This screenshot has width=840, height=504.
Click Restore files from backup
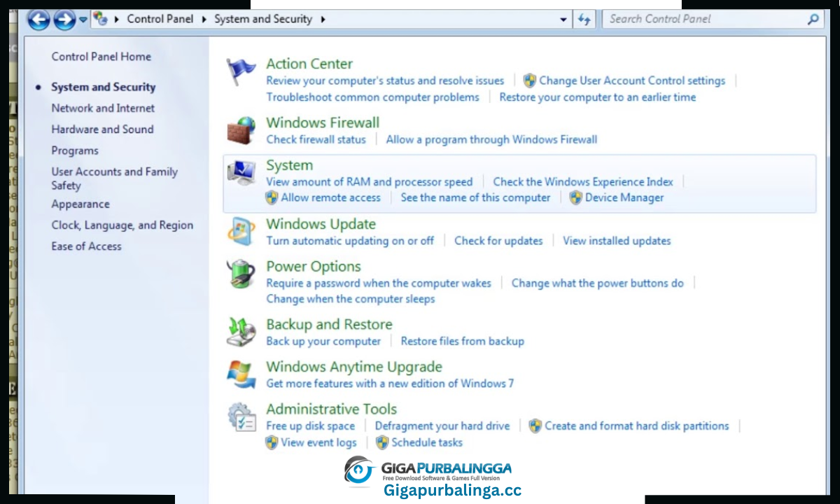[462, 342]
